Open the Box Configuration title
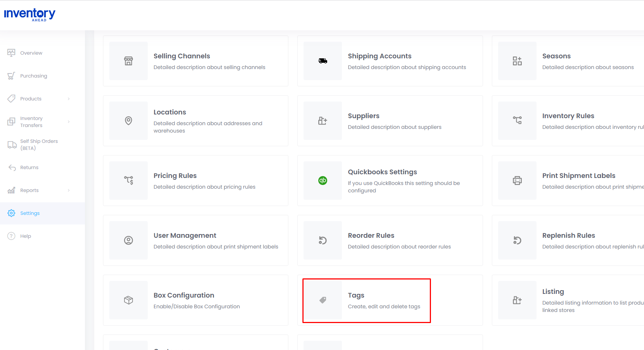 pyautogui.click(x=184, y=295)
